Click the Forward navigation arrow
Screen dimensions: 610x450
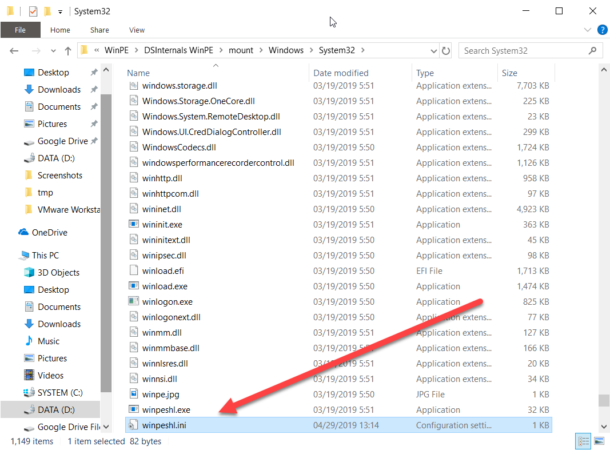[36, 51]
